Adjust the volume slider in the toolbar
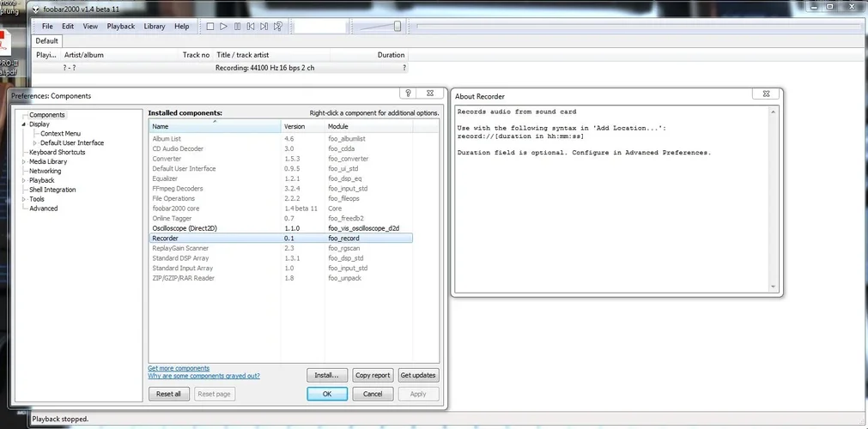868x429 pixels. pos(397,27)
